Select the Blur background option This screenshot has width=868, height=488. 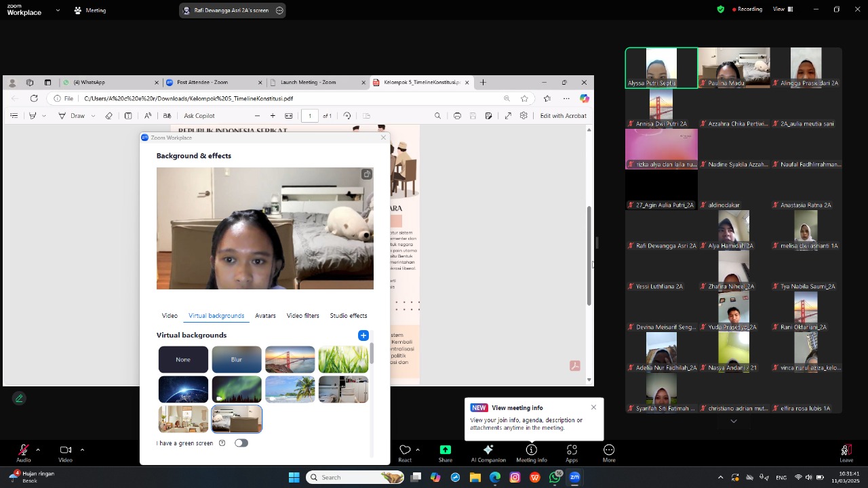[237, 360]
